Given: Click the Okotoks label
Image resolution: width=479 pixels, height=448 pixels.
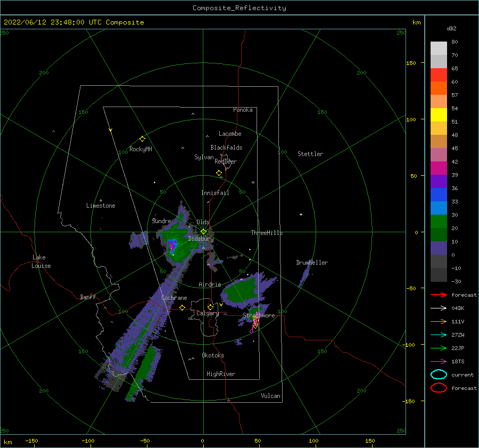Looking at the screenshot, I should (213, 355).
